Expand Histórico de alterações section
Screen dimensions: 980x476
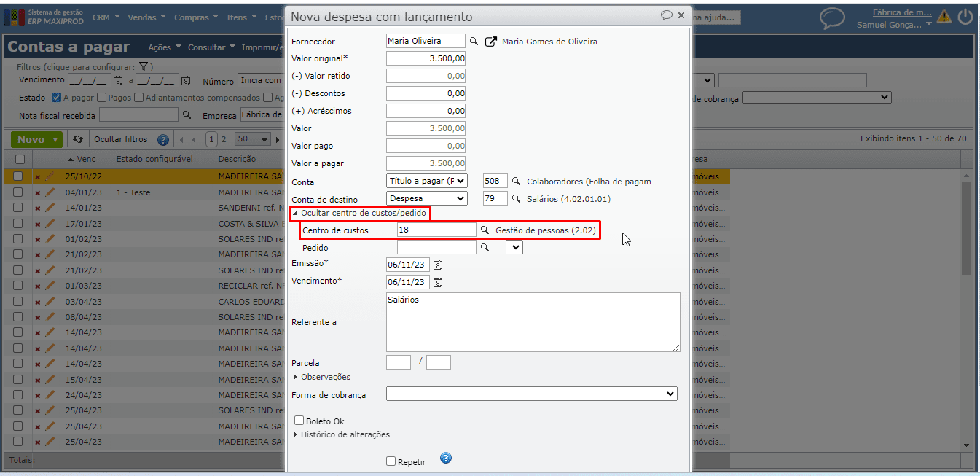tap(341, 434)
